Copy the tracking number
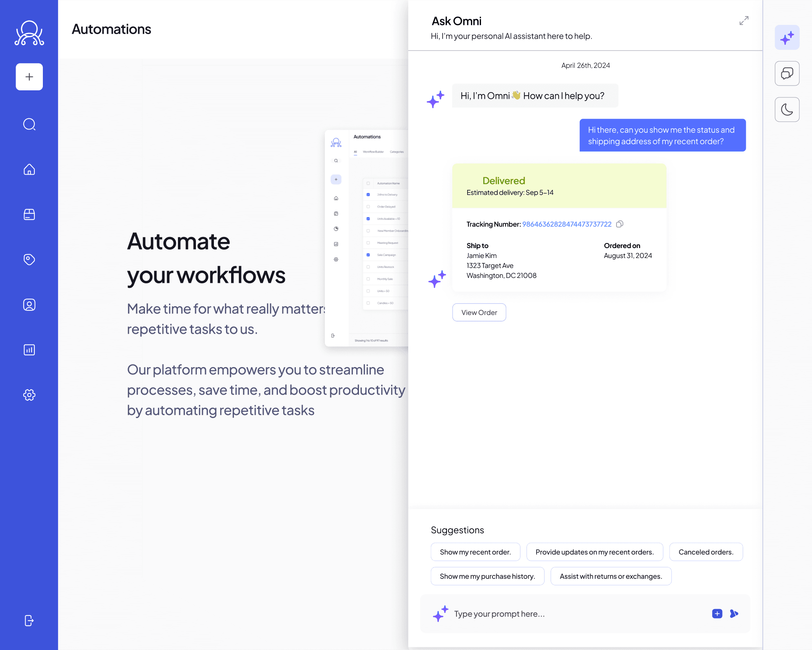 (x=620, y=224)
